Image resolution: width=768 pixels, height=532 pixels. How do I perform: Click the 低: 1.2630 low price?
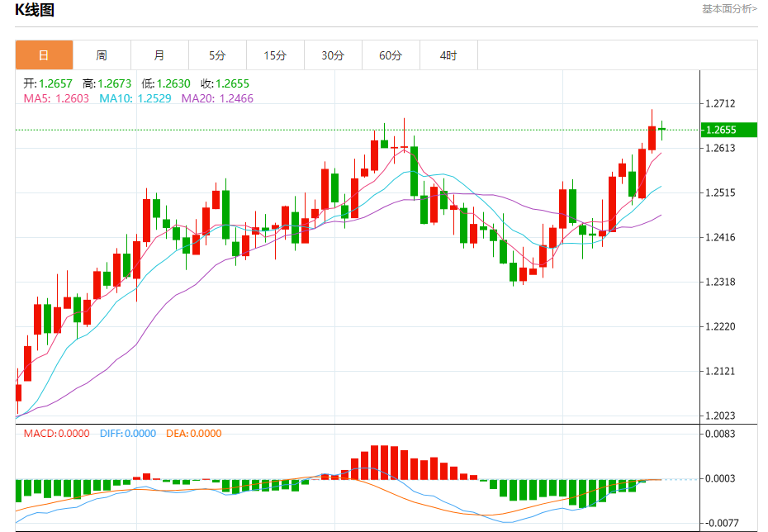click(166, 83)
